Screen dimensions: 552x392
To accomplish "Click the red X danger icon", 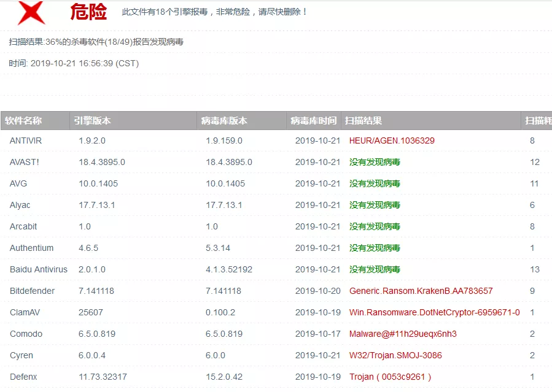I will coord(32,13).
